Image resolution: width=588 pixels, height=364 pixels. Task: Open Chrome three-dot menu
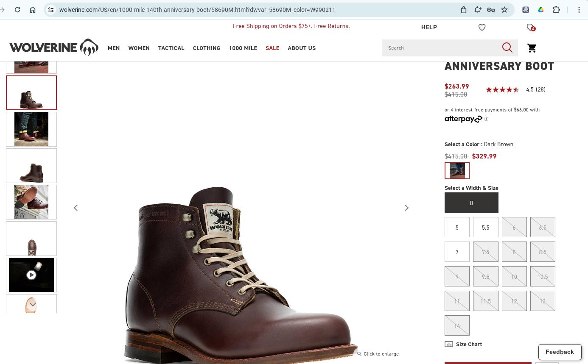[579, 10]
